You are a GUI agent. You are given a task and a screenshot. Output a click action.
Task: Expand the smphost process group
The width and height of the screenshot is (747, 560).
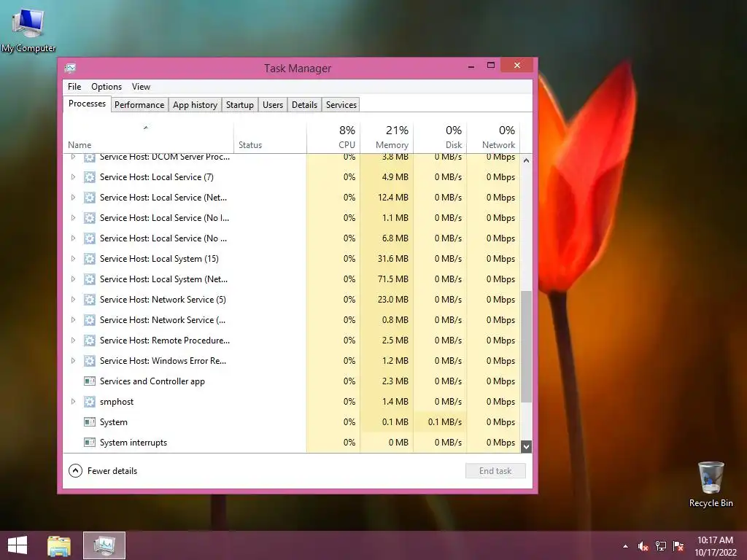[73, 402]
